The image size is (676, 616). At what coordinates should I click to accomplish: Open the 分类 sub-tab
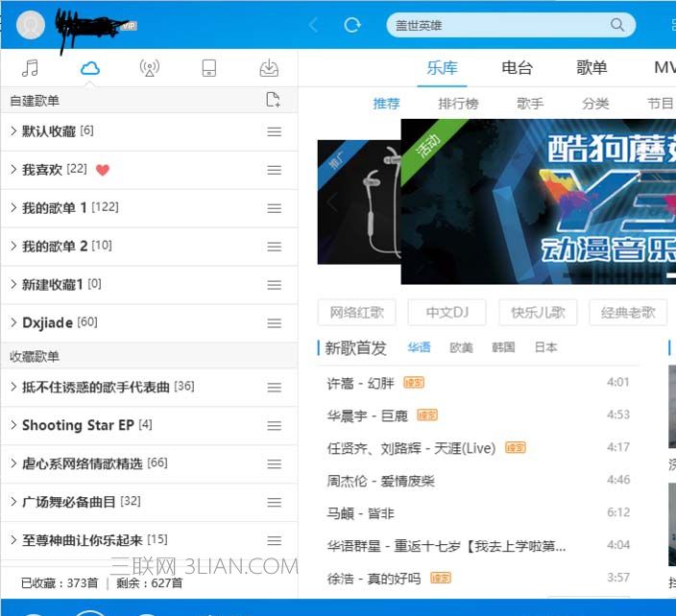coord(595,104)
